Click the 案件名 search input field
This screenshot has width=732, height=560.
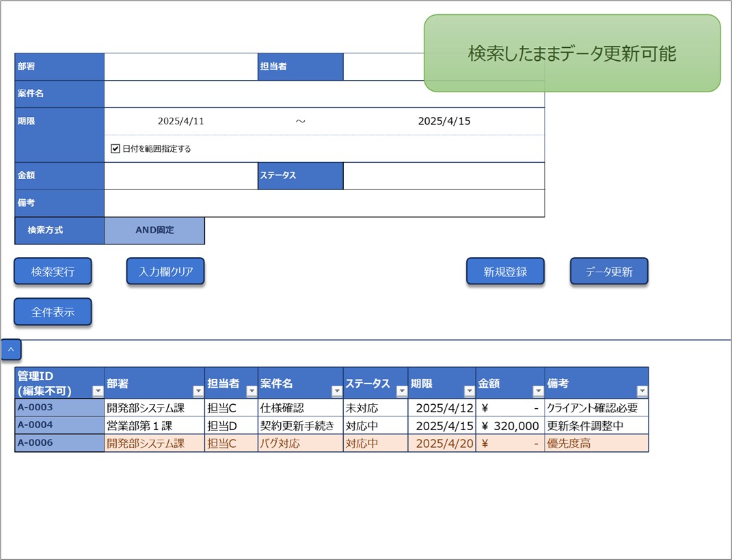point(325,94)
